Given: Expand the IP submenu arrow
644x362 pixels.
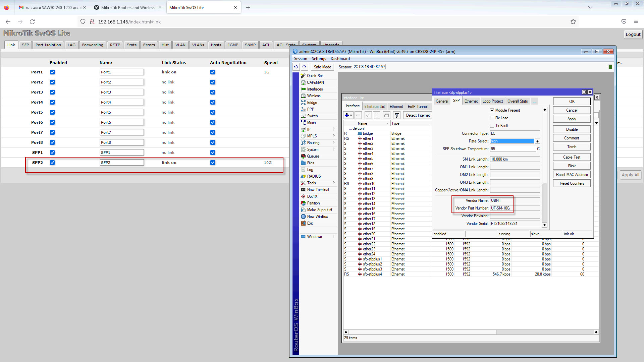Looking at the screenshot, I should (334, 129).
